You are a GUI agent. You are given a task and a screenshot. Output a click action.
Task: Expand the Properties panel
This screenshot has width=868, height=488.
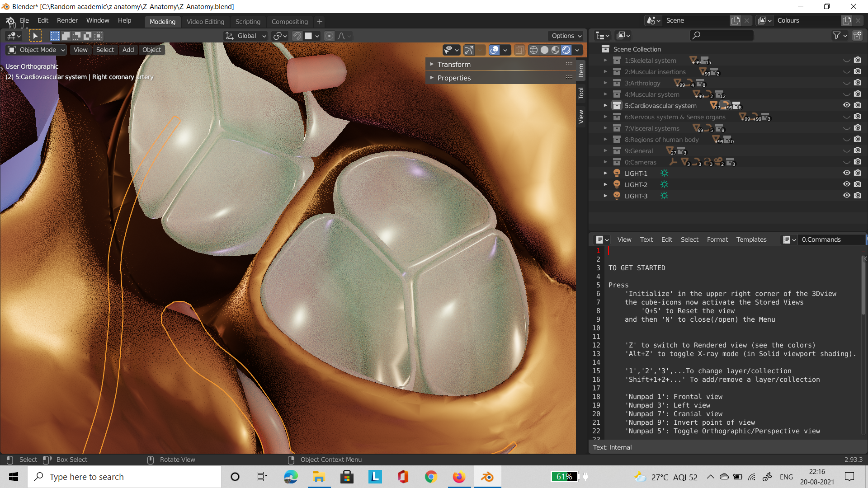500,78
